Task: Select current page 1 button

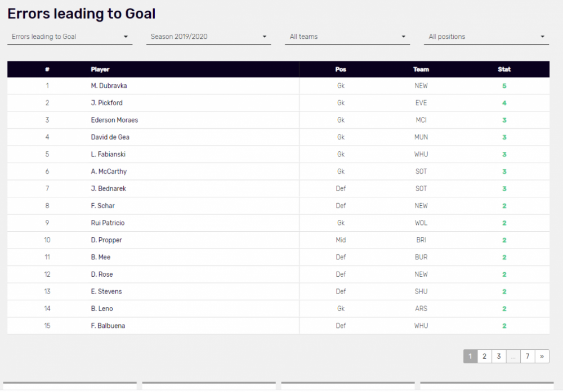Action: (470, 357)
